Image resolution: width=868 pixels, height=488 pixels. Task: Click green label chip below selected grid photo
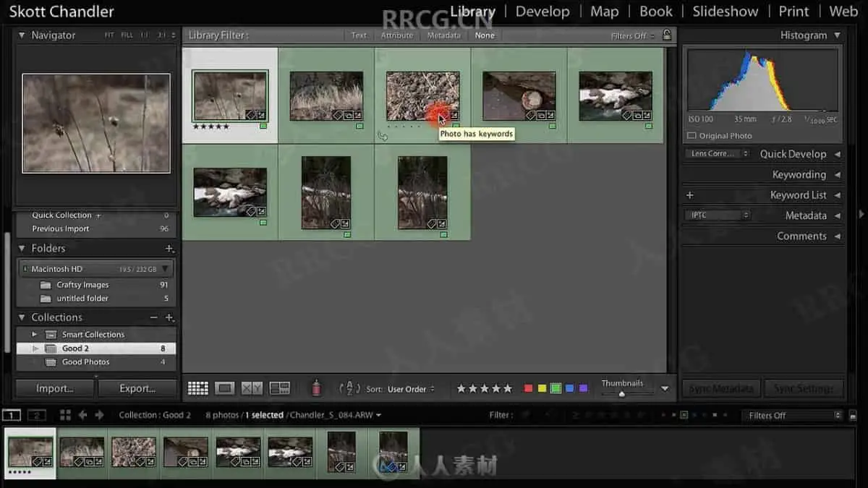pyautogui.click(x=263, y=126)
